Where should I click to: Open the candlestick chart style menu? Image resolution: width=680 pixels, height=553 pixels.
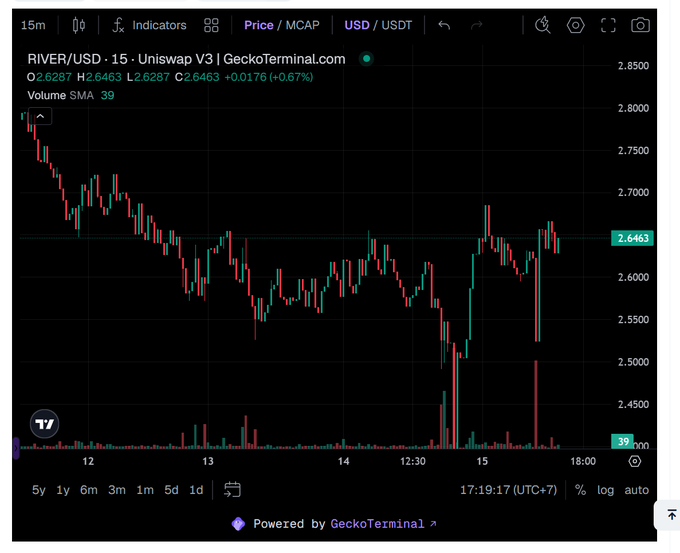pyautogui.click(x=78, y=25)
